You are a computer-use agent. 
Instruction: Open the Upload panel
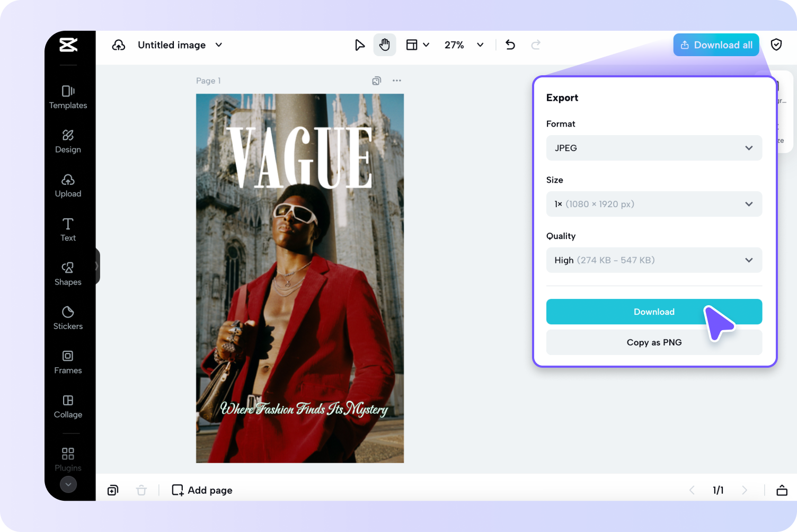tap(68, 185)
